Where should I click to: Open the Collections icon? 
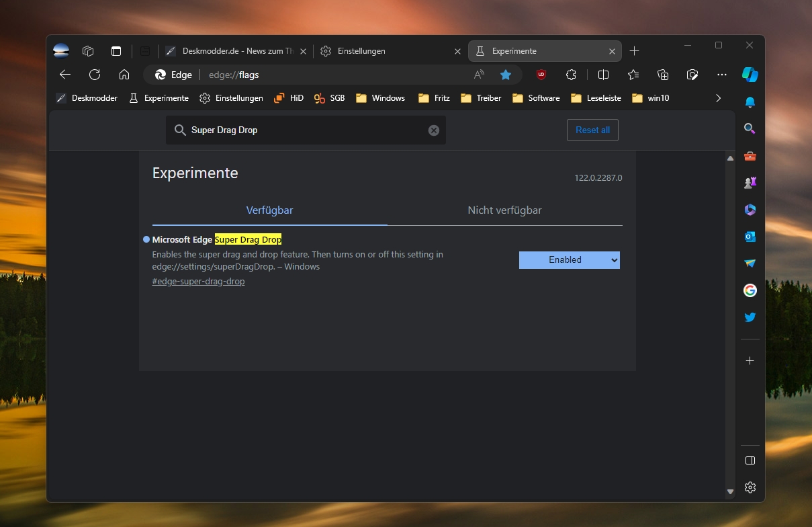click(x=663, y=75)
